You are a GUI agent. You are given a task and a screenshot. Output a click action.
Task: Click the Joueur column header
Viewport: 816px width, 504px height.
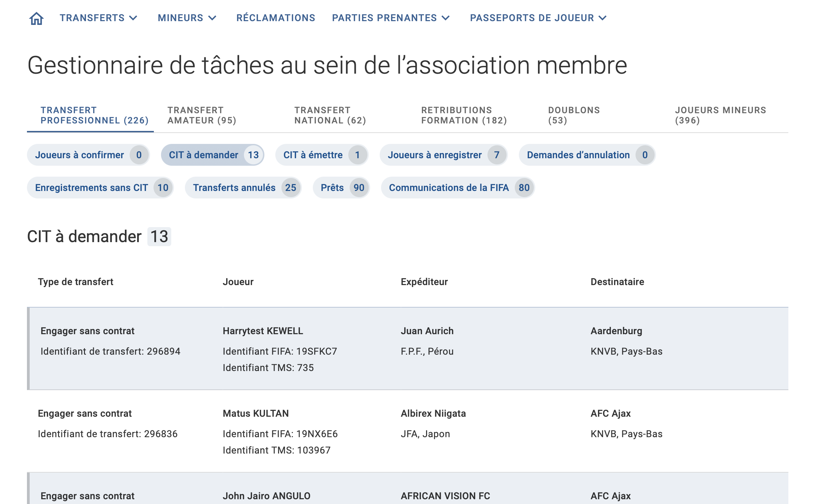(238, 282)
